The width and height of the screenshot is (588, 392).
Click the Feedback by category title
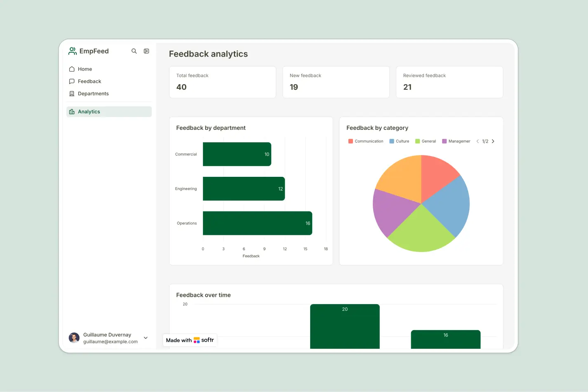click(x=377, y=128)
